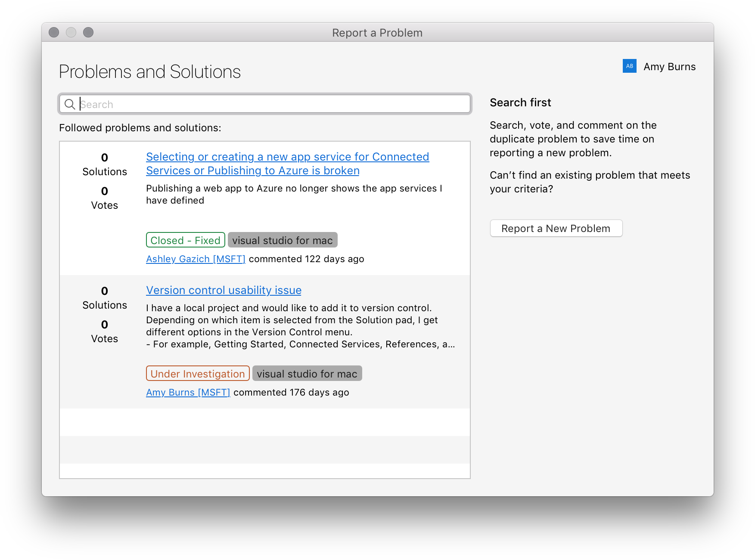Select the 'visual studio for mac' tag on first problem
755x560 pixels.
click(283, 240)
